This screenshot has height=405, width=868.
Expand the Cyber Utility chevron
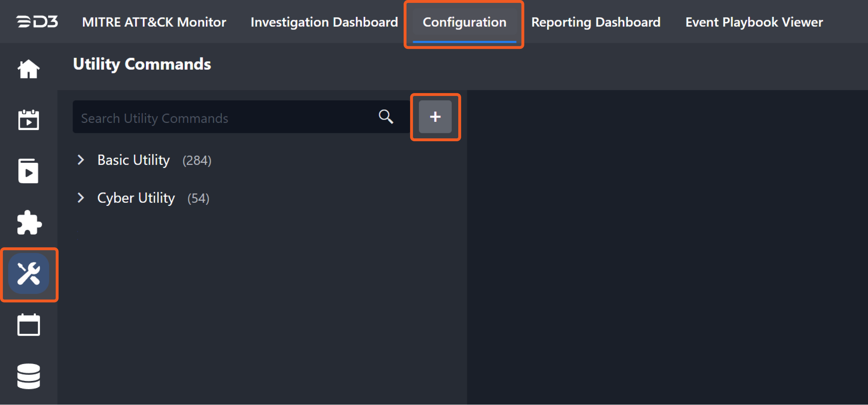click(x=81, y=198)
